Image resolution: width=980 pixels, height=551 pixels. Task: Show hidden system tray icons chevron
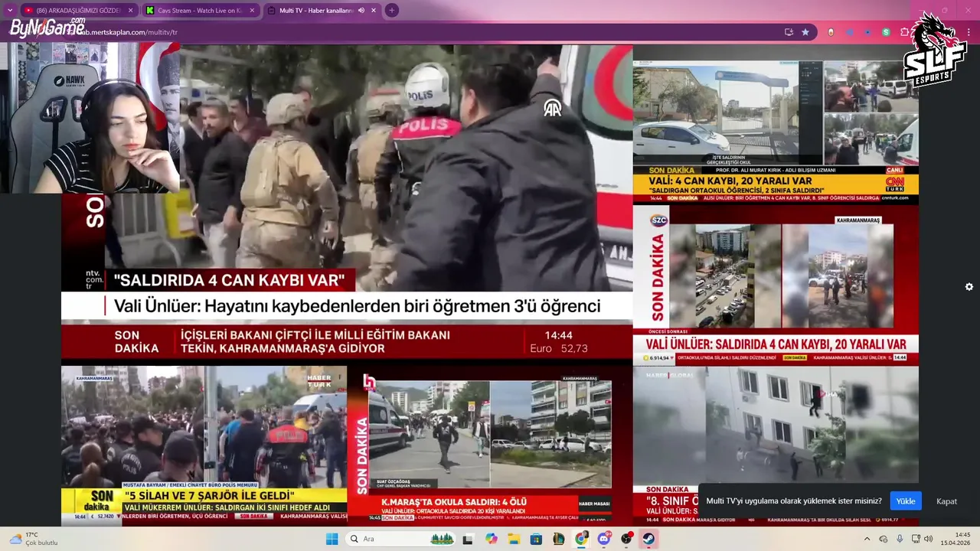tap(867, 539)
